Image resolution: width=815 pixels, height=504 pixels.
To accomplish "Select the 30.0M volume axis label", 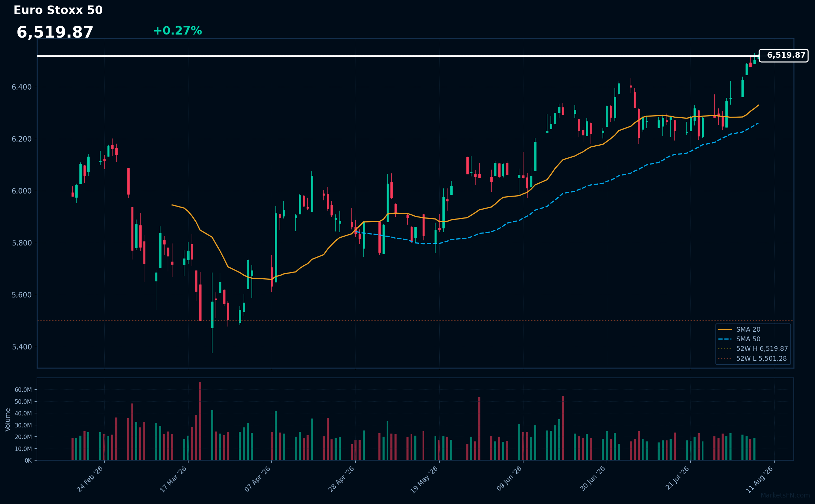I will (x=23, y=425).
